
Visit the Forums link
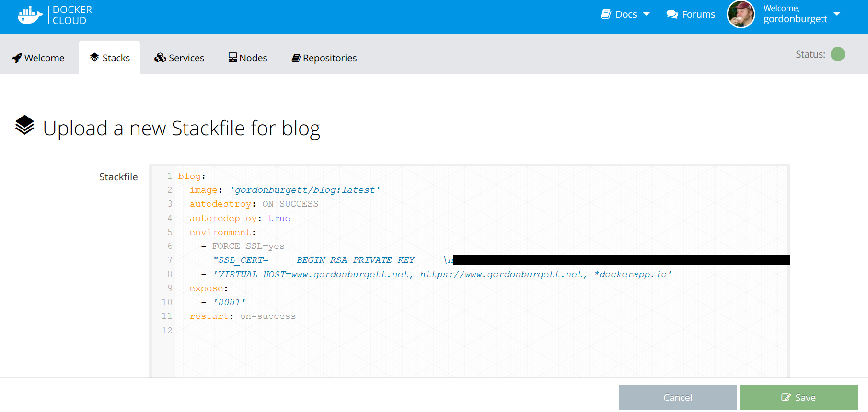[x=691, y=14]
